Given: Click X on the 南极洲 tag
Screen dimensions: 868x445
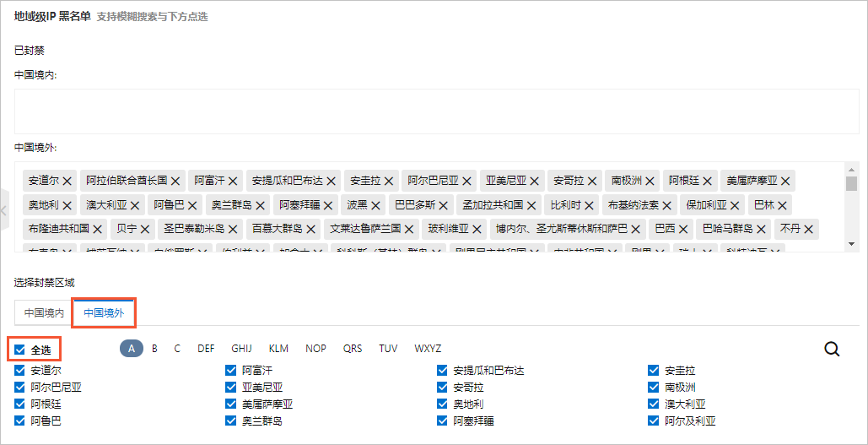Looking at the screenshot, I should [650, 181].
